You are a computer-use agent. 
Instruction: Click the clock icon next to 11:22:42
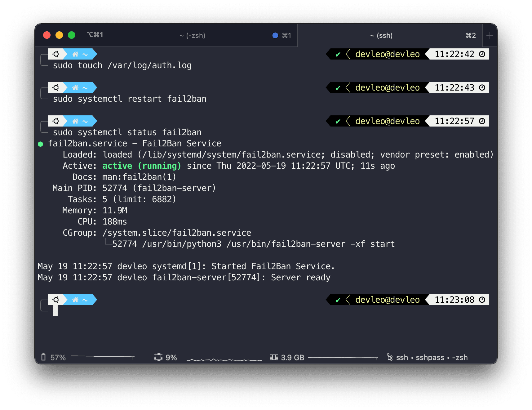(482, 54)
